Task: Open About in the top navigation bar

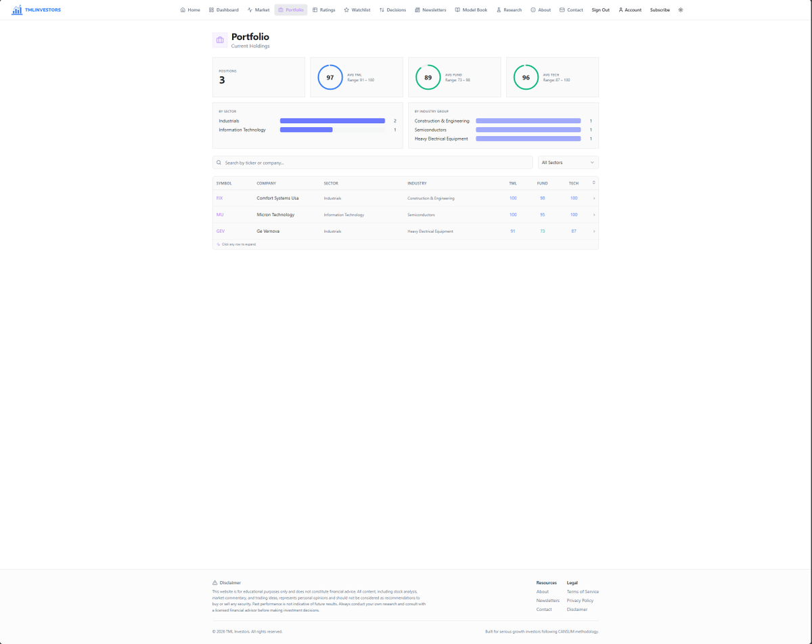Action: 541,10
